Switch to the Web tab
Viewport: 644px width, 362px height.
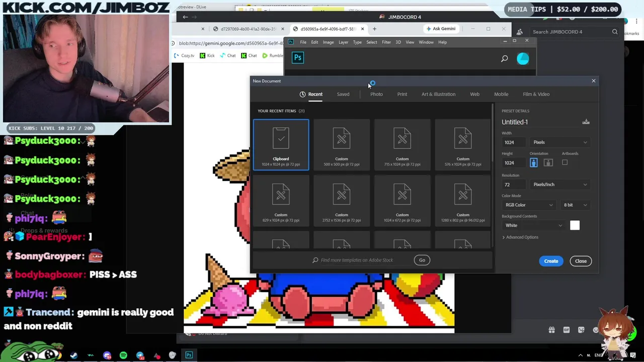tap(474, 94)
